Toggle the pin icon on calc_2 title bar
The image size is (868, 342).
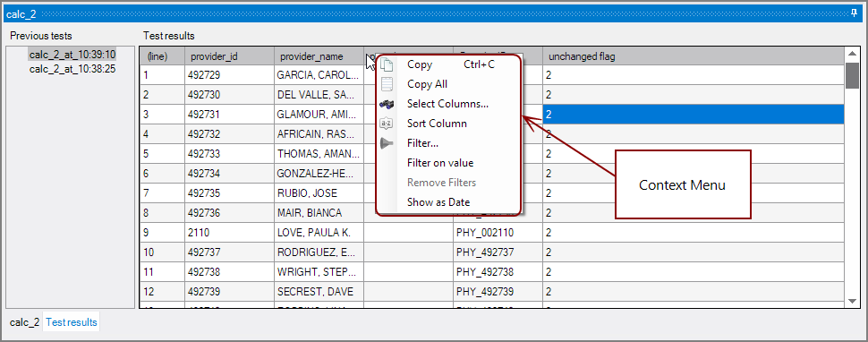click(855, 13)
